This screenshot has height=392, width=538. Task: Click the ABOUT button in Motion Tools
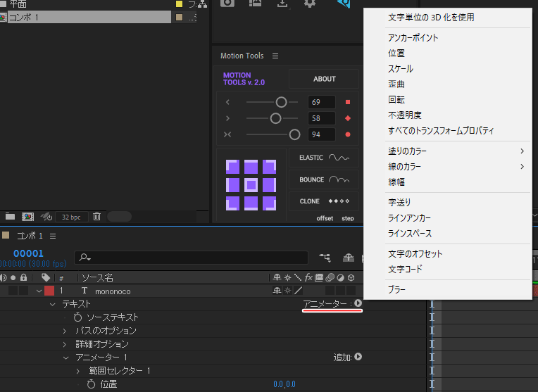click(x=324, y=79)
